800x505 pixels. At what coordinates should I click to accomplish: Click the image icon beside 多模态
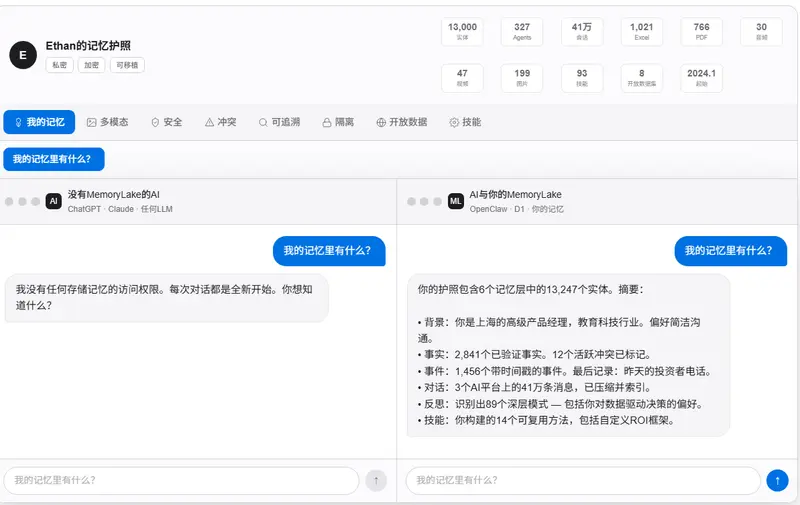coord(91,122)
